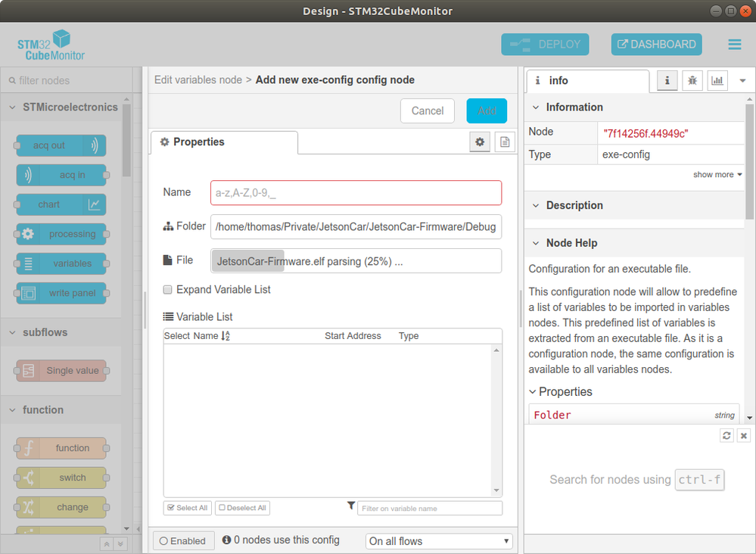Show the info sidebar tab icon
Screen dimensions: 756x554
[667, 80]
